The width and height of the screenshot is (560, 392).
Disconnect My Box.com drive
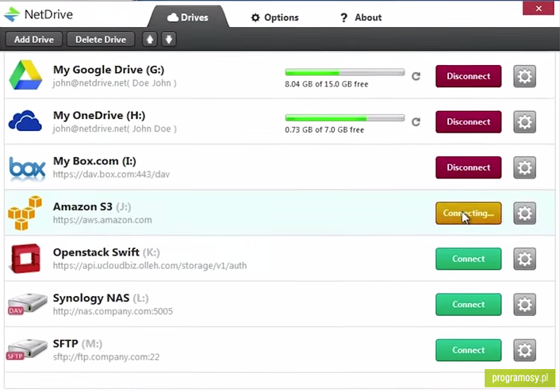coord(468,167)
